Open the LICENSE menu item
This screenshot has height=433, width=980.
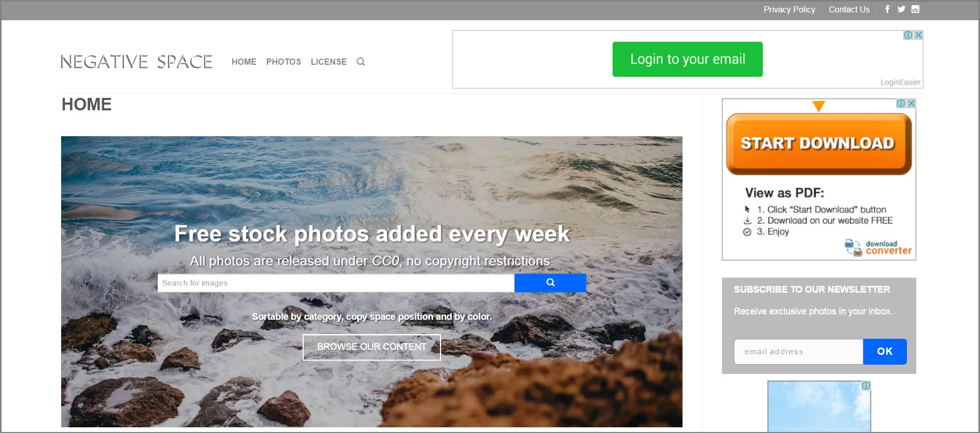(329, 62)
